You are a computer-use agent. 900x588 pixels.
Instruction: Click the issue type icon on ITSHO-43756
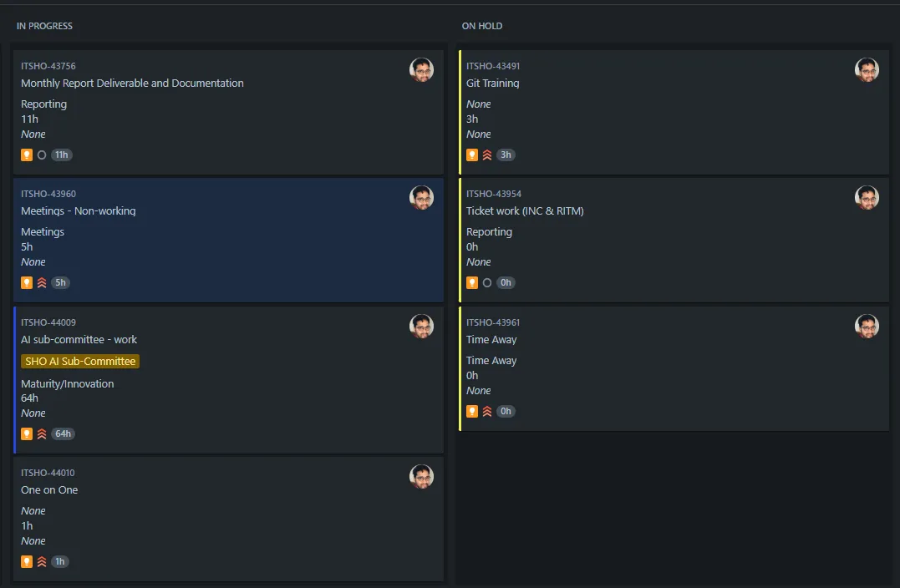point(27,155)
